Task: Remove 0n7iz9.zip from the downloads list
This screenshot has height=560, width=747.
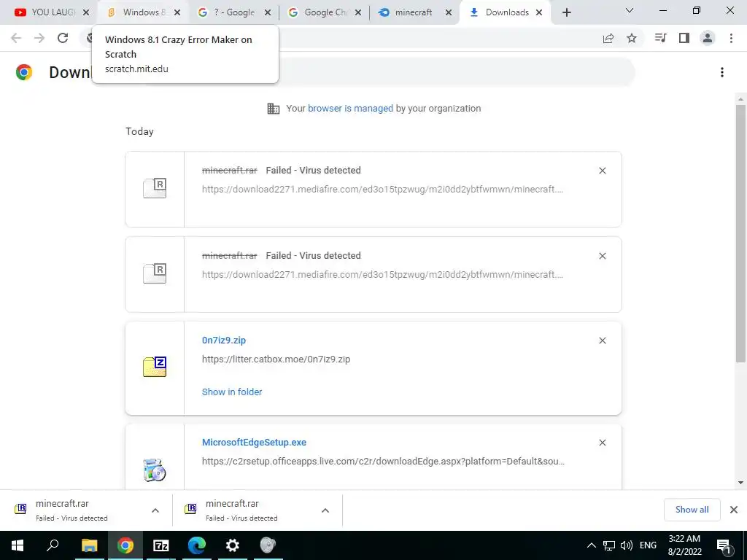Action: (602, 341)
